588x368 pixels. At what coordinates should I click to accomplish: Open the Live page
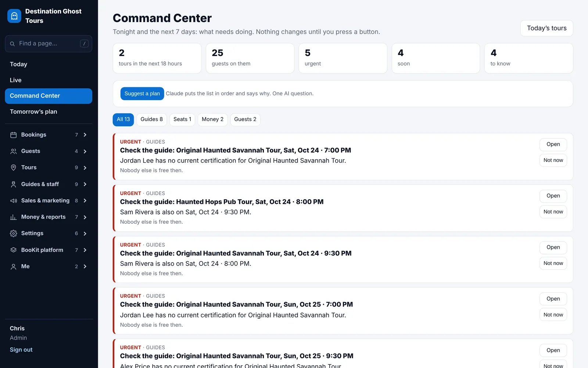[x=49, y=80]
